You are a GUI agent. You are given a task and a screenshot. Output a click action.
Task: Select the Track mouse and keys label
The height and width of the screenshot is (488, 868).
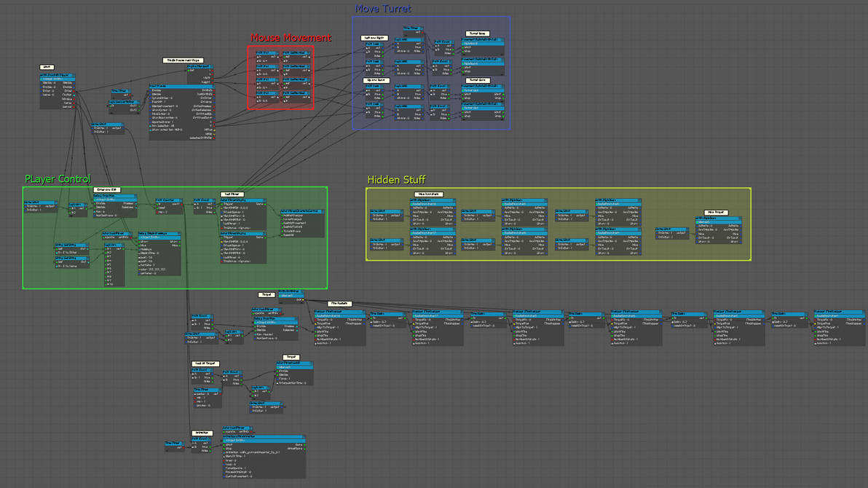tap(182, 60)
